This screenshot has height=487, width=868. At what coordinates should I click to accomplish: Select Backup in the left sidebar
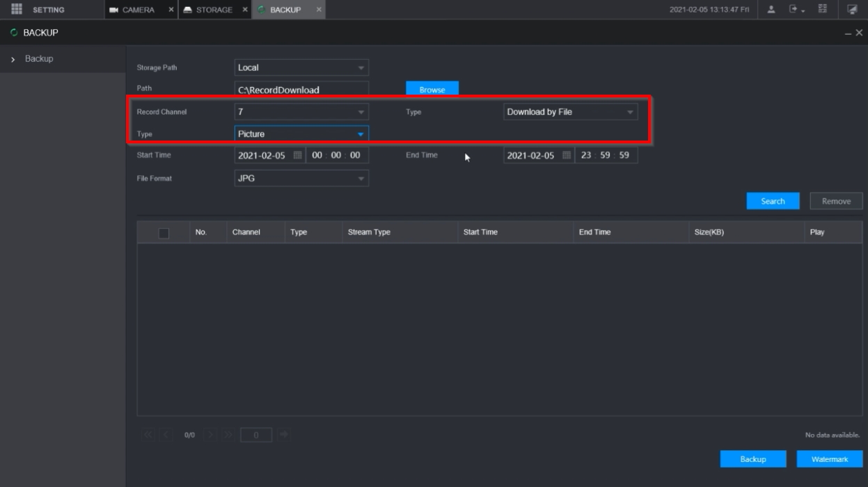[x=39, y=58]
